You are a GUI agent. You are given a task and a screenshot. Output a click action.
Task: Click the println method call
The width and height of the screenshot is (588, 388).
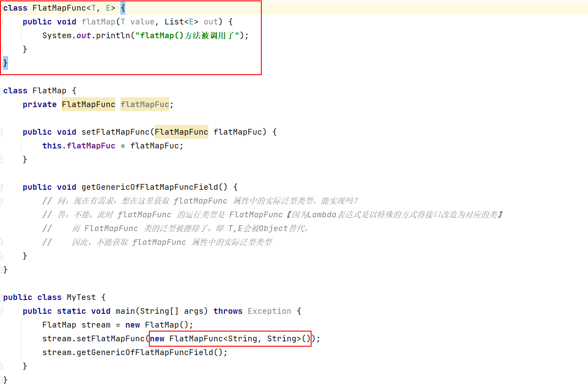pyautogui.click(x=113, y=36)
